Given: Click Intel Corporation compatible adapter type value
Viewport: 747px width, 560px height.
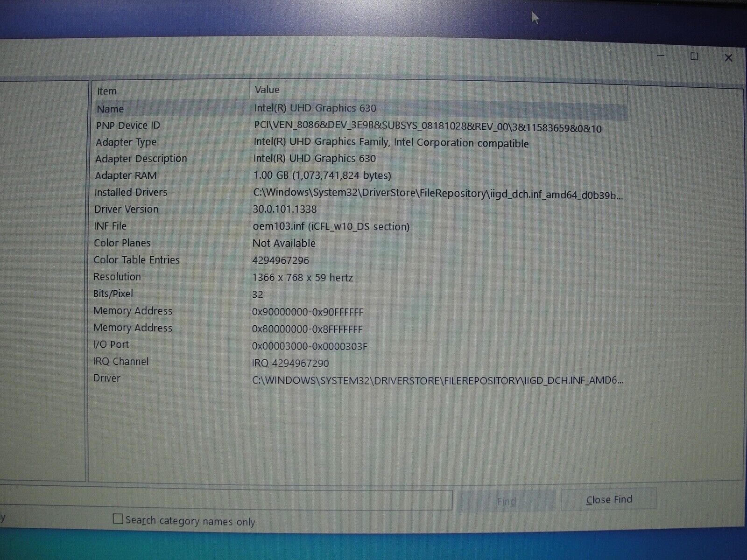Looking at the screenshot, I should (x=391, y=142).
